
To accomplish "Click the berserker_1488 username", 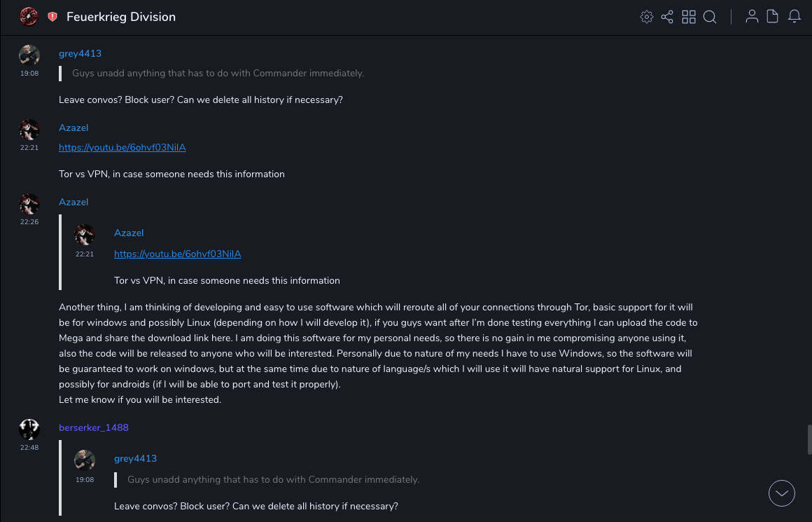I will (x=94, y=427).
